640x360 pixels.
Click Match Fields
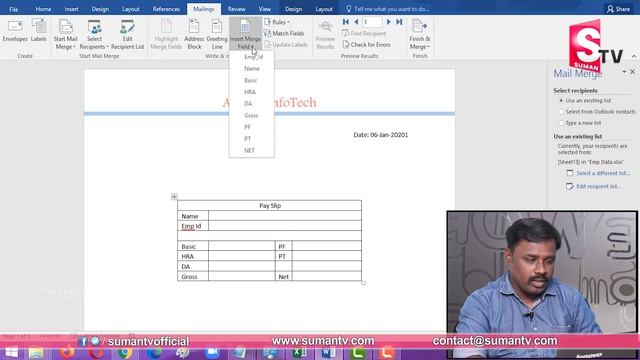click(x=284, y=33)
